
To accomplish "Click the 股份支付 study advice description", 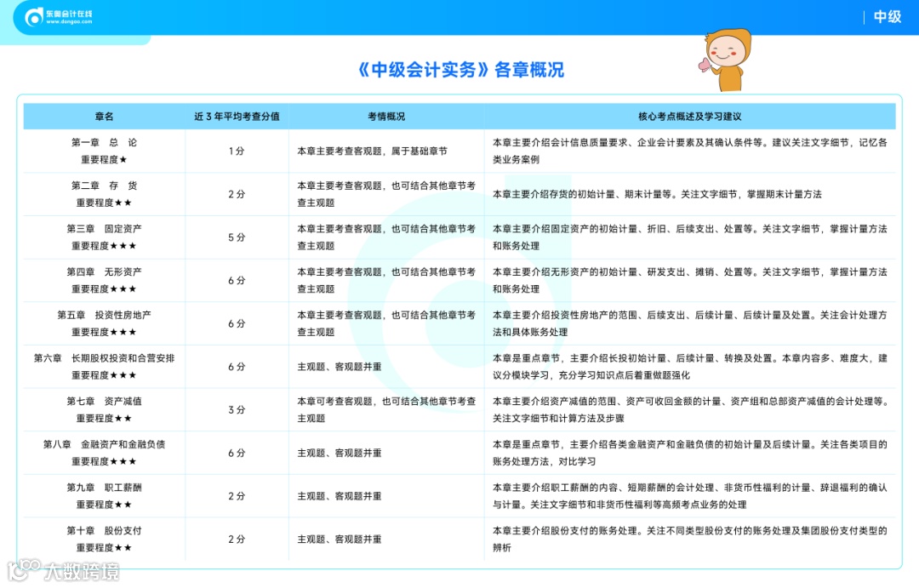I will pyautogui.click(x=690, y=539).
